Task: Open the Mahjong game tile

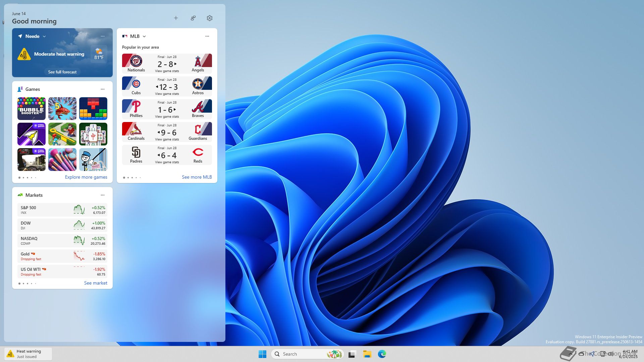Action: (x=93, y=134)
